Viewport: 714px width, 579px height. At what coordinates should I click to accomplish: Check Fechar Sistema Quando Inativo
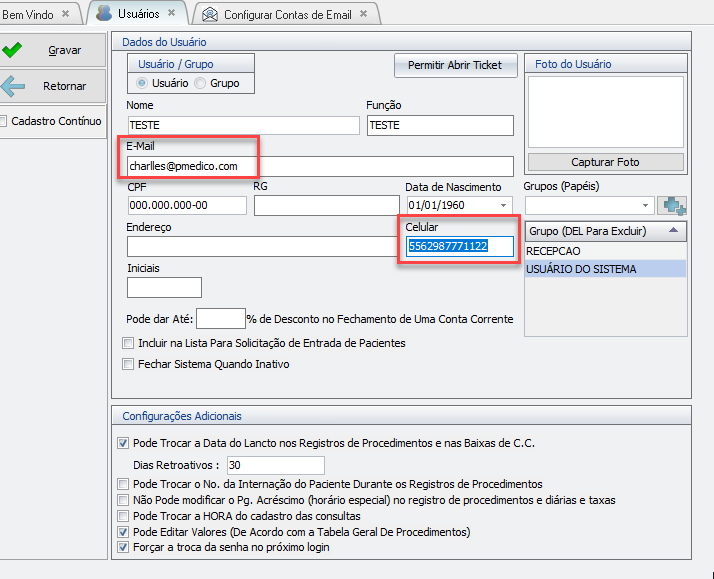coord(127,364)
